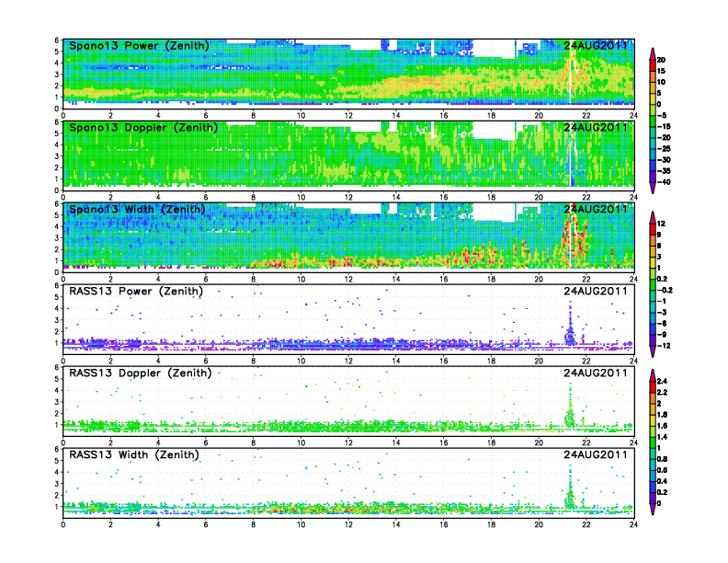Select the 24AUG2011 date in Spano13 Doppler panel
The image size is (728, 563).
tap(596, 127)
